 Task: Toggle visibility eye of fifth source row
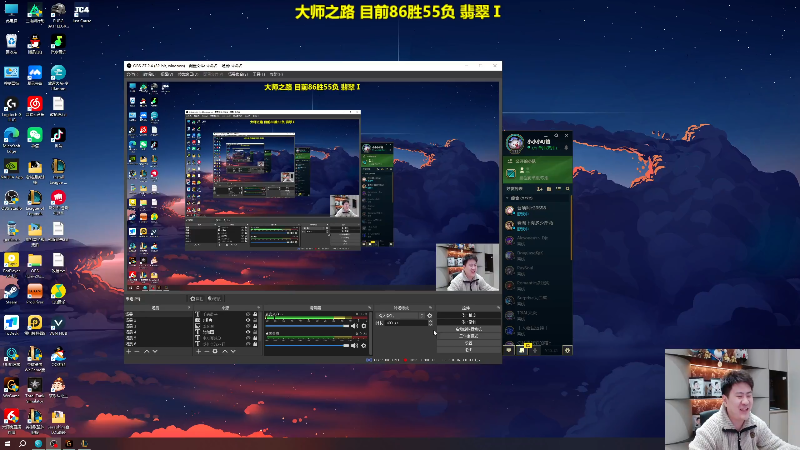pyautogui.click(x=248, y=338)
